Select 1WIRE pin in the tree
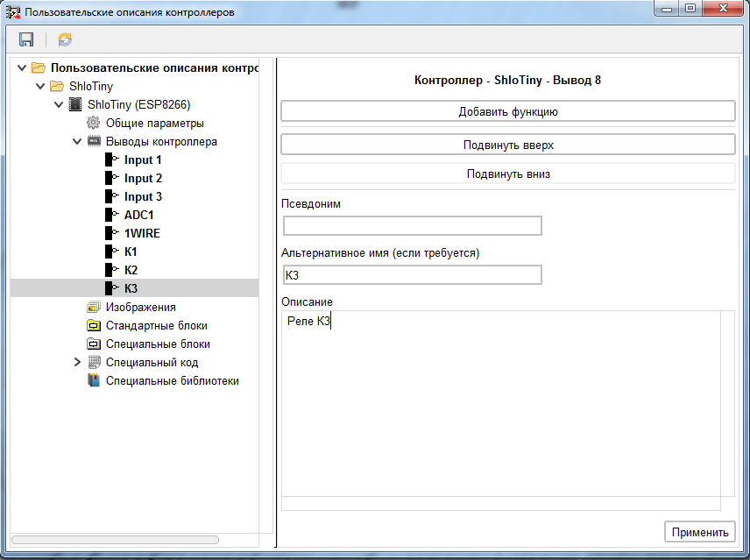The width and height of the screenshot is (750, 560). click(x=142, y=233)
